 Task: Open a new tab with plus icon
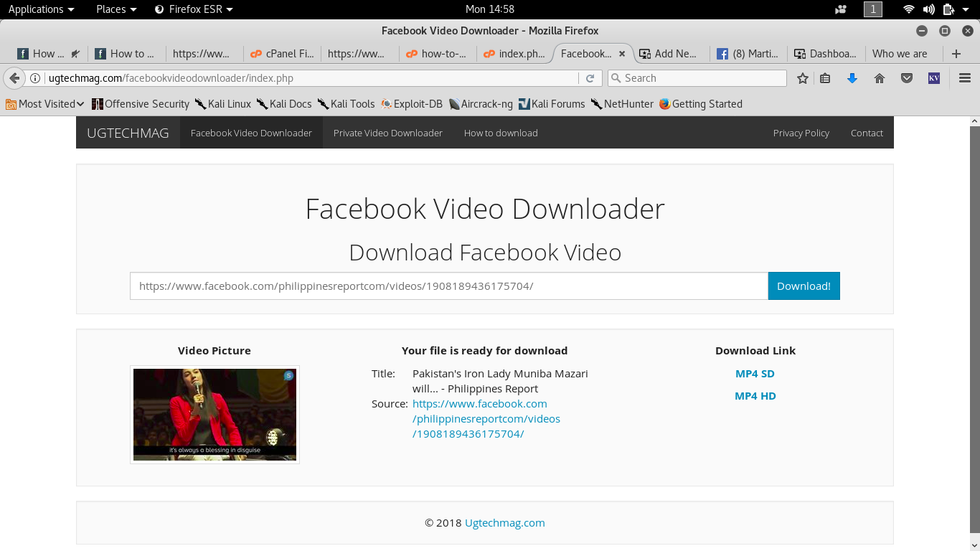point(956,54)
